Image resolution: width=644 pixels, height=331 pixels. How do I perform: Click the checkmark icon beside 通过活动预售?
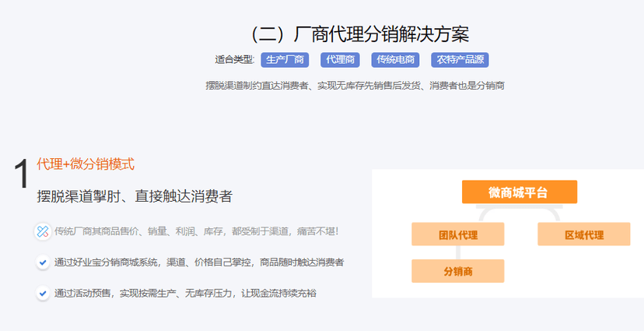coord(43,294)
